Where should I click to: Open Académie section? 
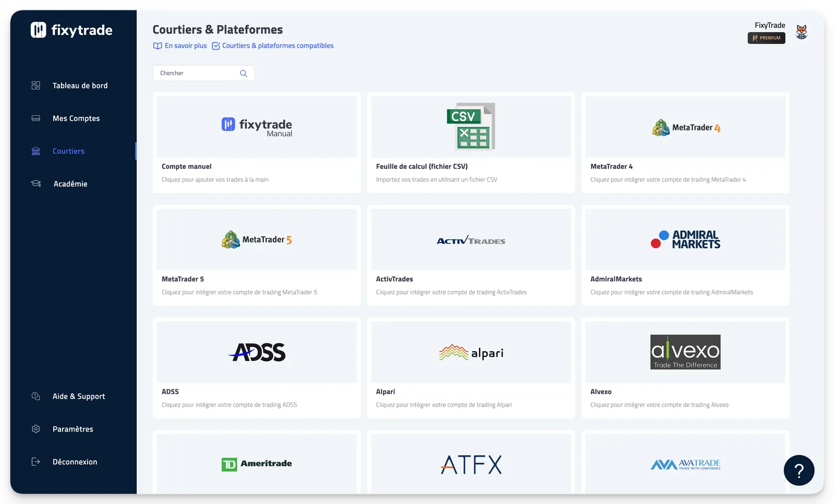(x=70, y=184)
